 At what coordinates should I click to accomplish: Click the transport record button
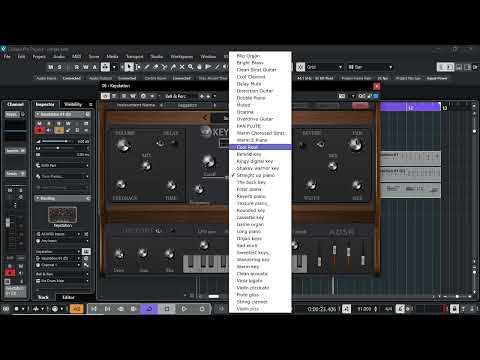click(202, 309)
